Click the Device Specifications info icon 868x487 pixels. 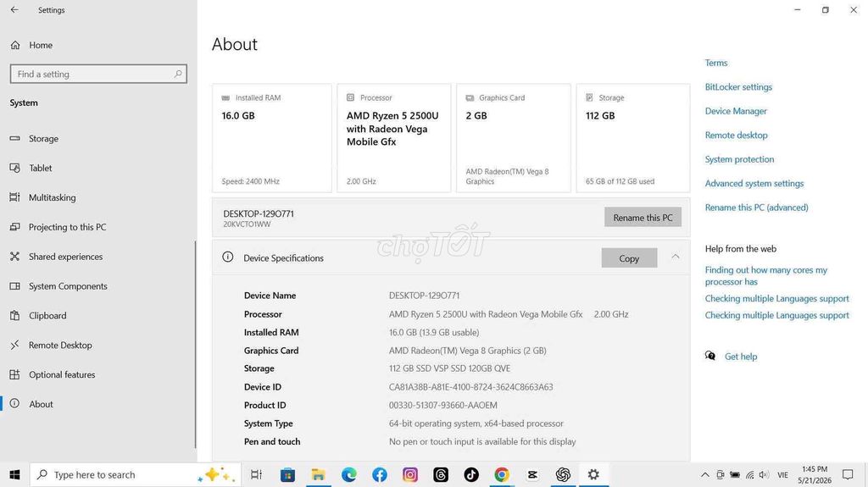[x=227, y=257]
